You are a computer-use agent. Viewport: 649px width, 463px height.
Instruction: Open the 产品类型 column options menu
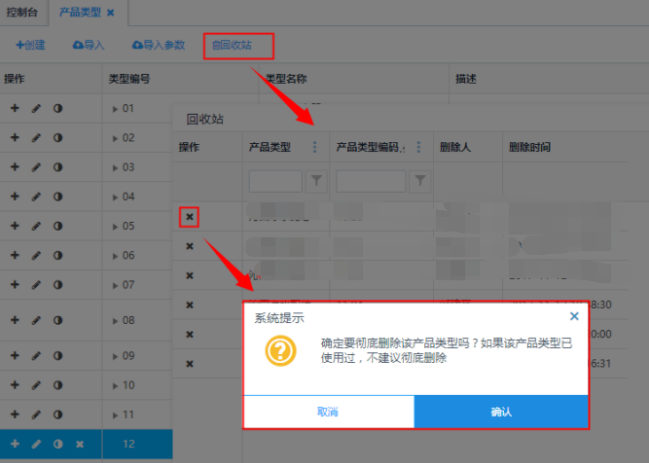315,148
